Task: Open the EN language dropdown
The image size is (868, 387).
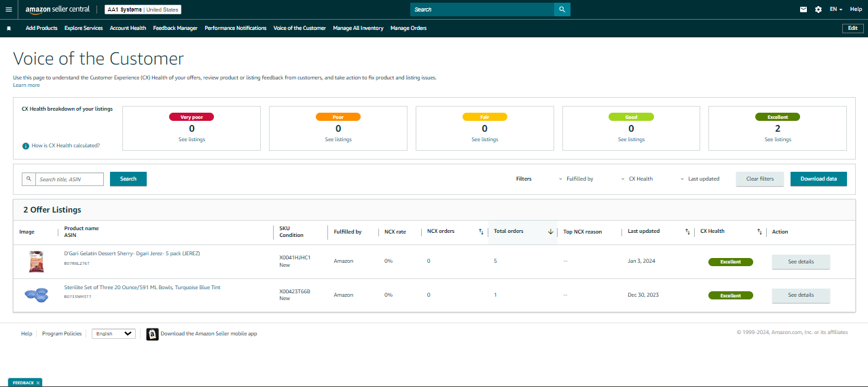Action: pyautogui.click(x=836, y=10)
